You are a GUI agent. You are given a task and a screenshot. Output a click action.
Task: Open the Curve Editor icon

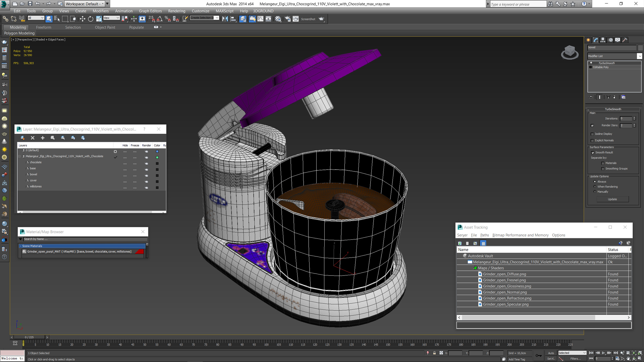[261, 19]
